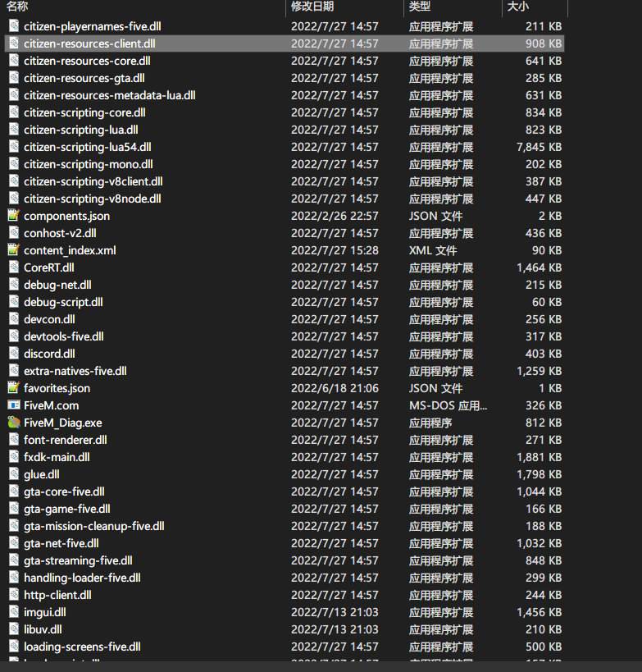Click file name citizen-scripting-core.dll
642x672 pixels.
(84, 112)
